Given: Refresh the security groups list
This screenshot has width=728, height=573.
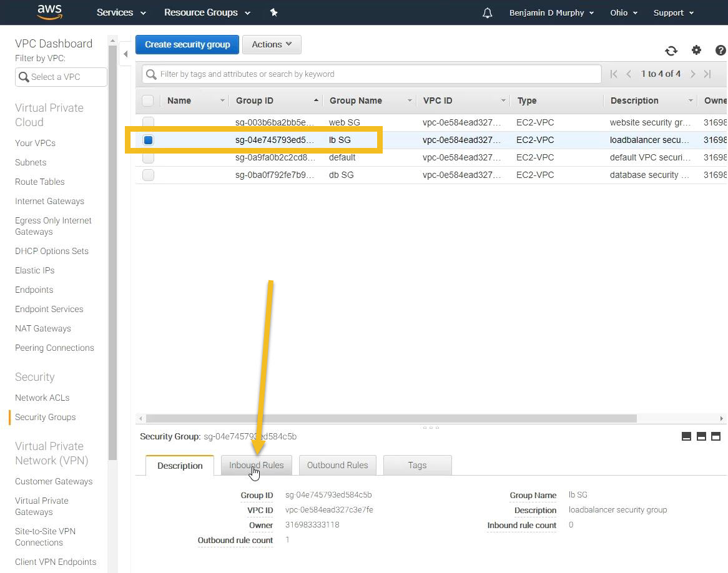Looking at the screenshot, I should pyautogui.click(x=671, y=51).
